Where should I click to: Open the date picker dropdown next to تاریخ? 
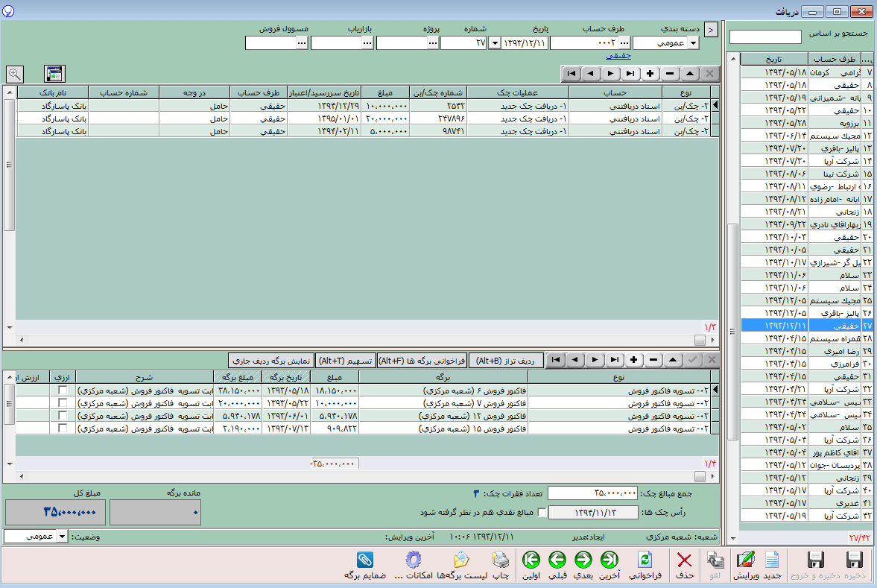click(x=495, y=43)
